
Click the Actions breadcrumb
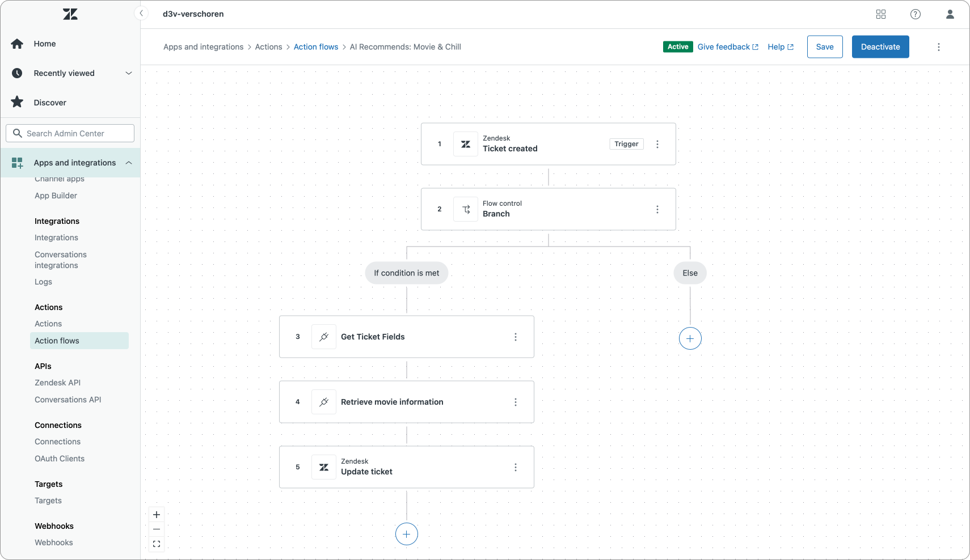pos(268,47)
